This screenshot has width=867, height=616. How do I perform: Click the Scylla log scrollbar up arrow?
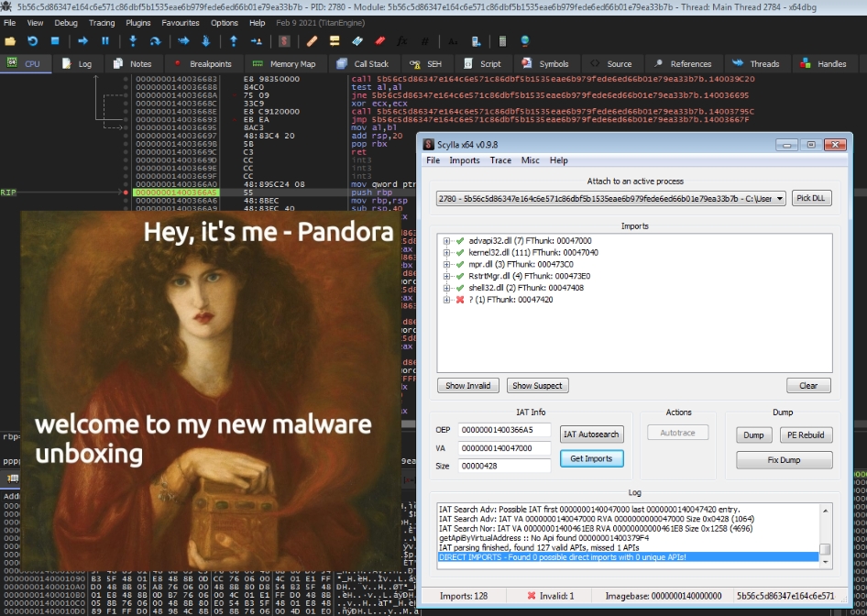tap(826, 511)
